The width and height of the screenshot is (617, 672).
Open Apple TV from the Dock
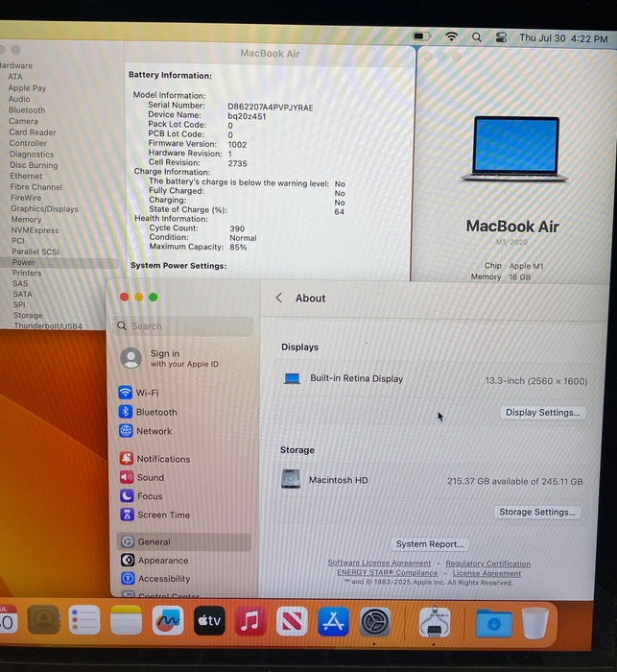tap(209, 620)
